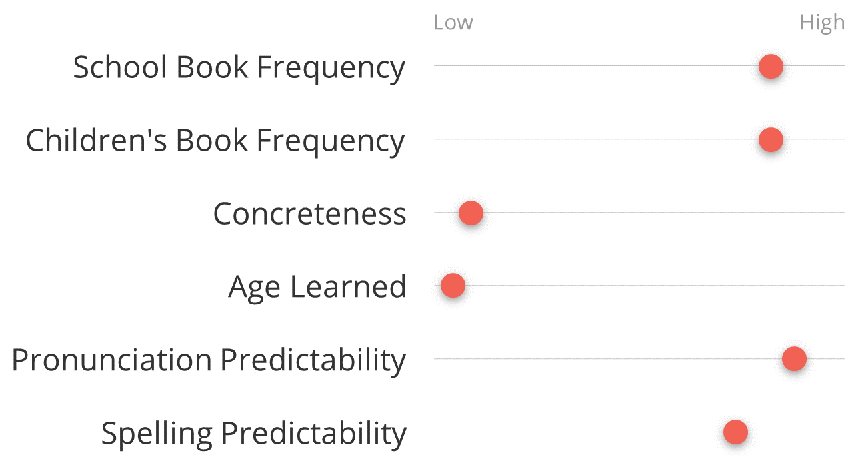
Task: Select the Age Learned label
Action: coord(317,288)
